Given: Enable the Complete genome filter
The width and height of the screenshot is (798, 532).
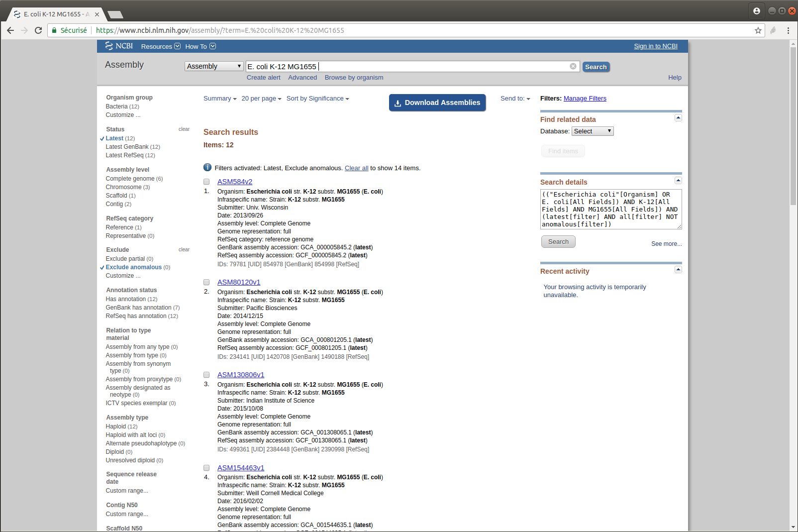Looking at the screenshot, I should 130,179.
